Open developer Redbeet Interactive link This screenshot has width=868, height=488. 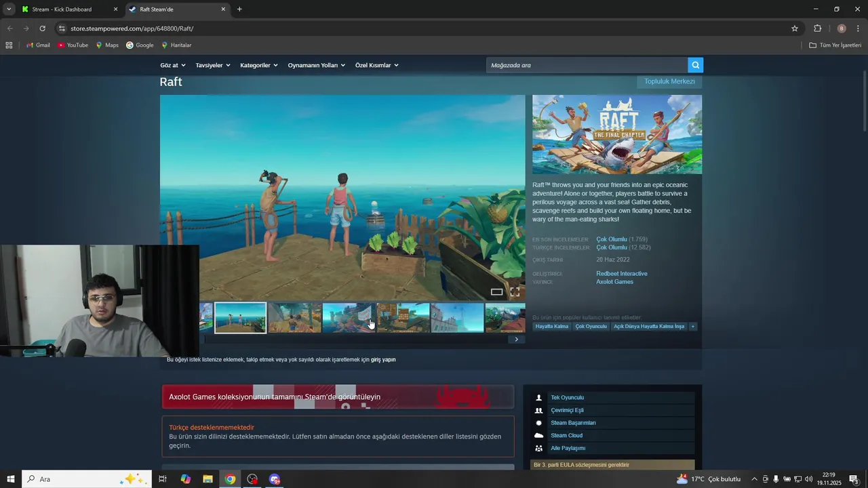click(x=622, y=274)
